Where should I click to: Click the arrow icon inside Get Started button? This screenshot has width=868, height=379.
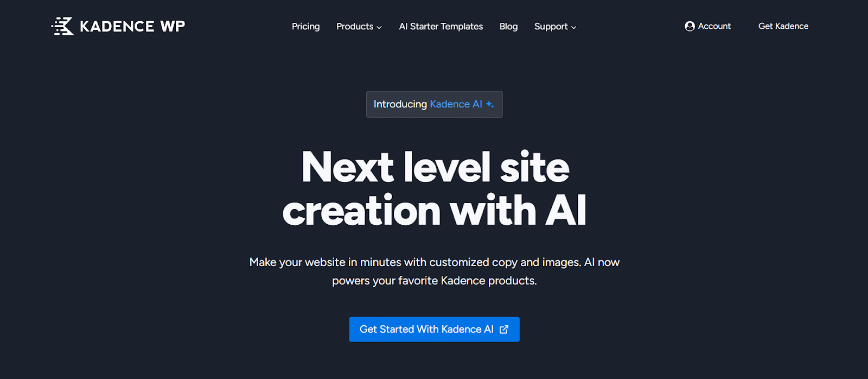pos(504,329)
